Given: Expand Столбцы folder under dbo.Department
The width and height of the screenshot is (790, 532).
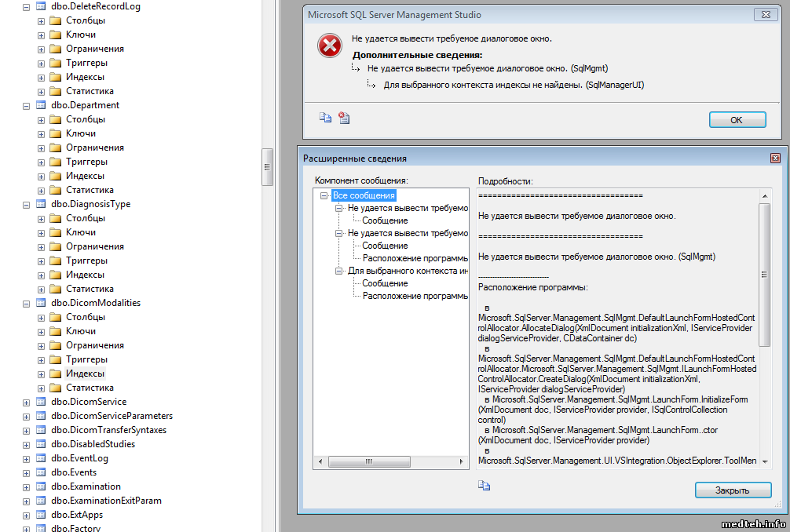Looking at the screenshot, I should [41, 119].
